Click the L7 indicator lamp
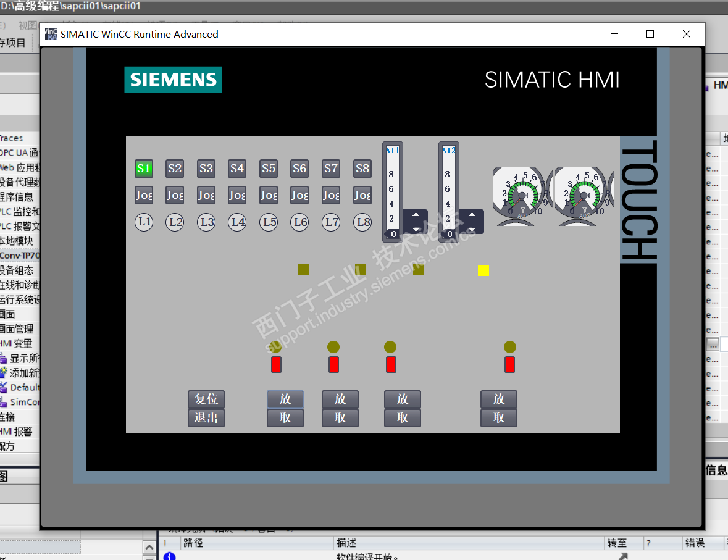The width and height of the screenshot is (728, 560). [x=331, y=222]
